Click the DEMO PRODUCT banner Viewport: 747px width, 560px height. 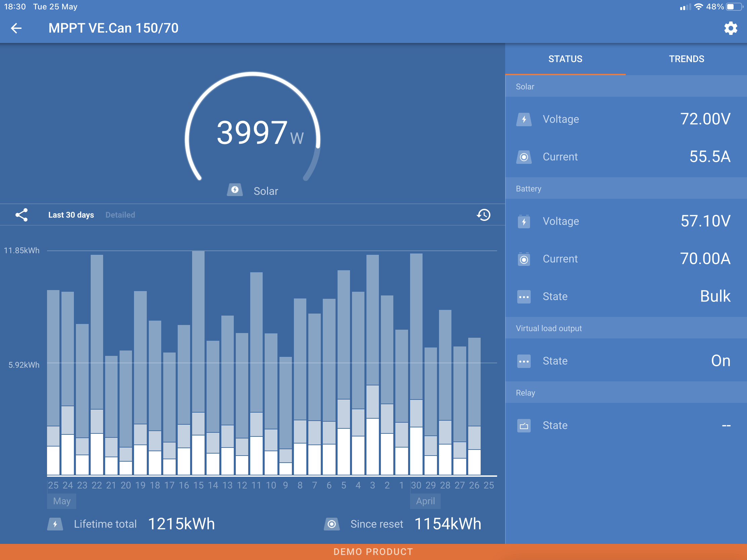coord(373,552)
